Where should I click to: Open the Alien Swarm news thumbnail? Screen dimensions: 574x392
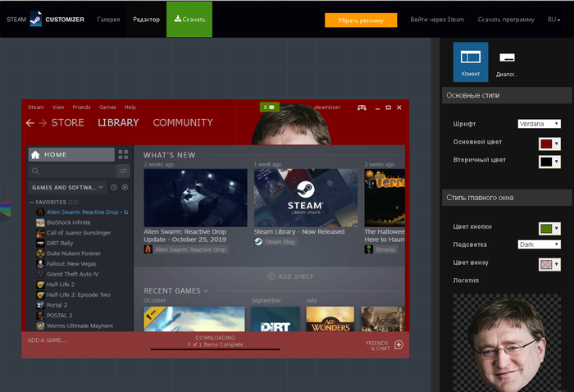[195, 198]
